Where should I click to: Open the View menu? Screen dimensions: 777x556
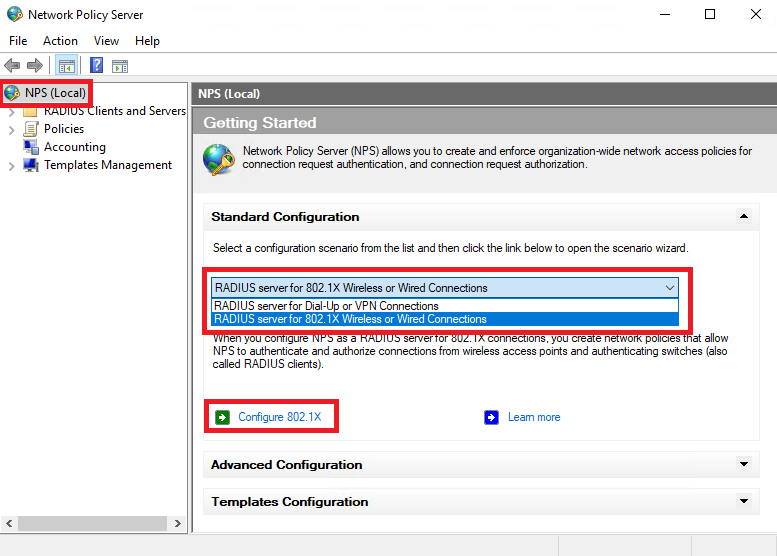point(107,41)
